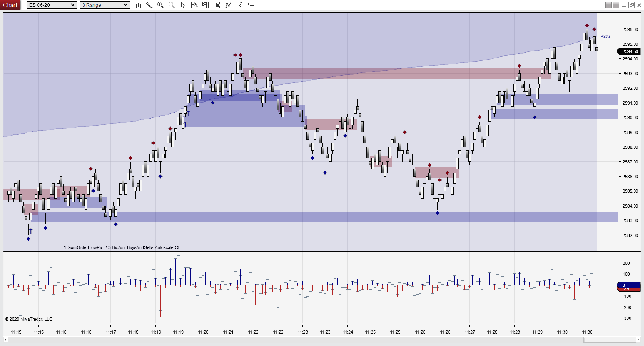Minimize the chart window
The height and width of the screenshot is (346, 644).
(624, 5)
